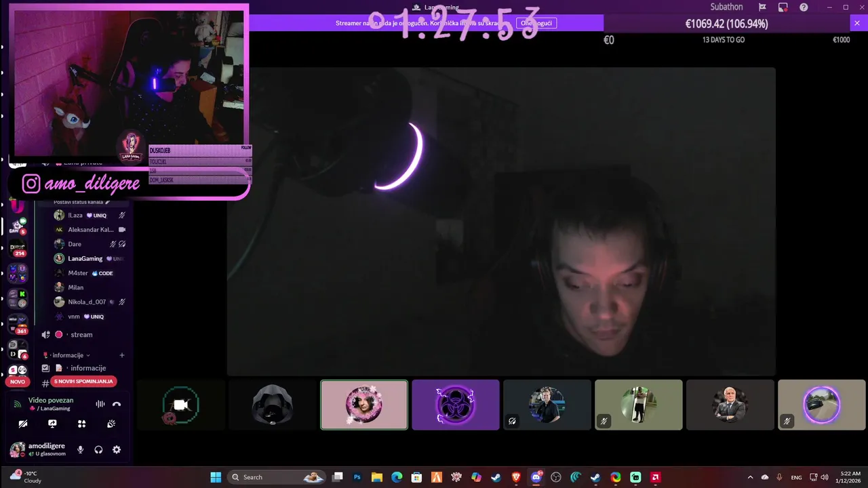868x488 pixels.
Task: Select user Aleksandar Kal... in voice list
Action: (x=90, y=230)
